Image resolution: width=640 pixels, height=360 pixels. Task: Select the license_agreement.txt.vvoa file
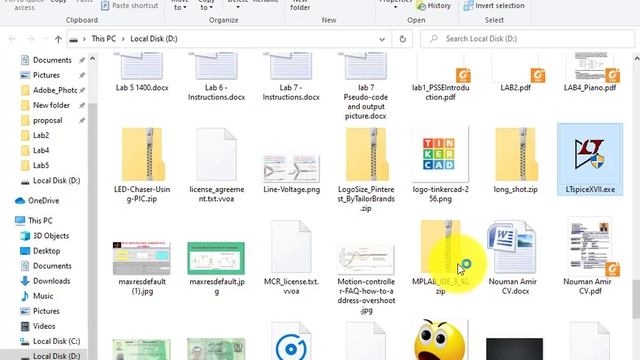[x=217, y=164]
